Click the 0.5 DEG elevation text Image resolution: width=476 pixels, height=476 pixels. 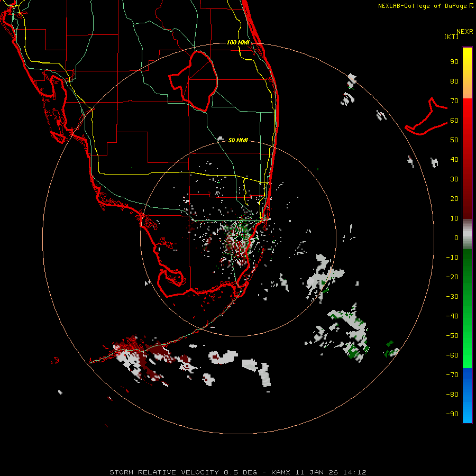pyautogui.click(x=241, y=472)
